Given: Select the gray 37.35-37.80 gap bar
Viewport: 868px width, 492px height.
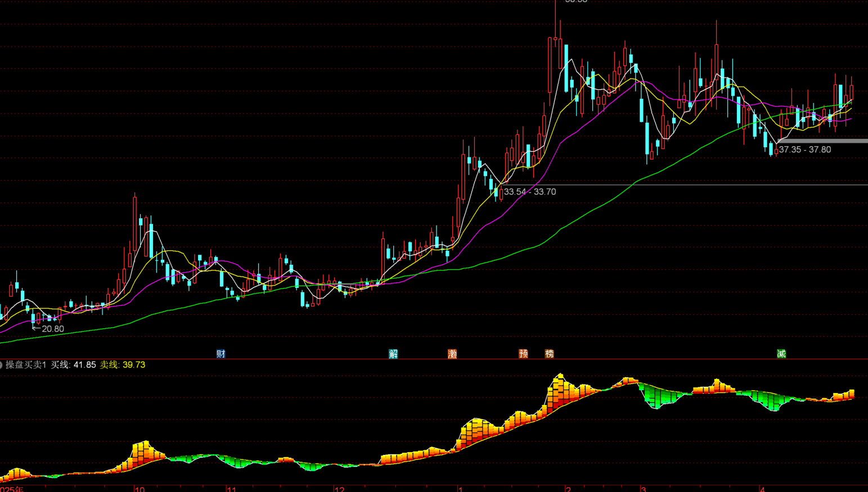Looking at the screenshot, I should (x=822, y=141).
